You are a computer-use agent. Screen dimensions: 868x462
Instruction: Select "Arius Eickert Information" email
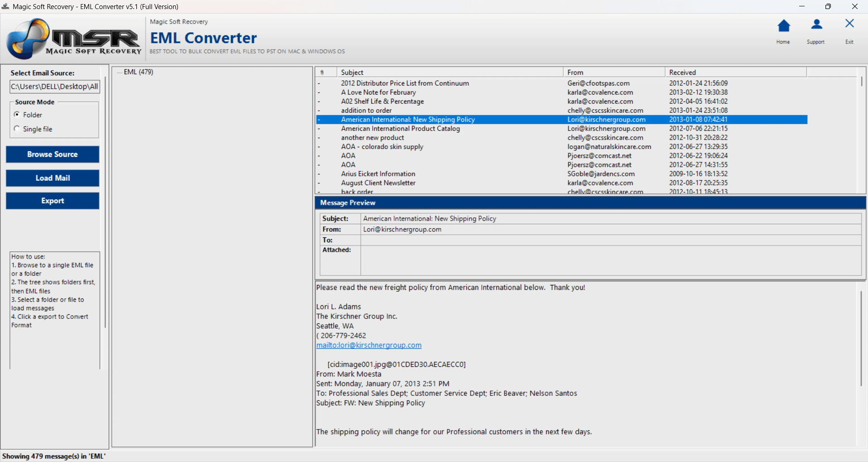561,174
